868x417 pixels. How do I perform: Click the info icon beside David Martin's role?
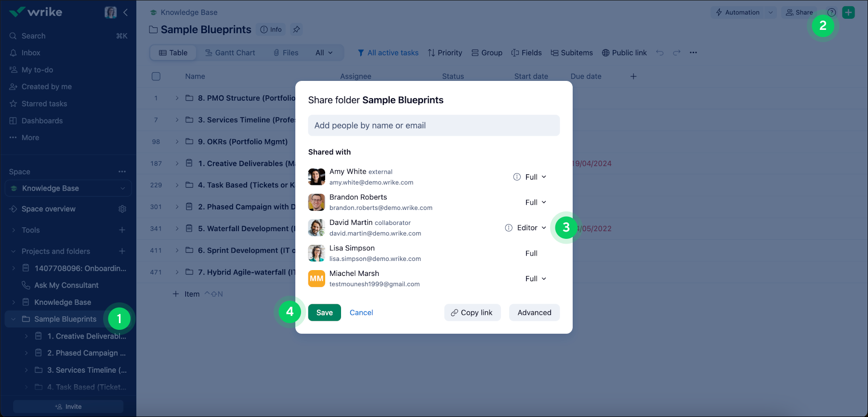point(509,228)
